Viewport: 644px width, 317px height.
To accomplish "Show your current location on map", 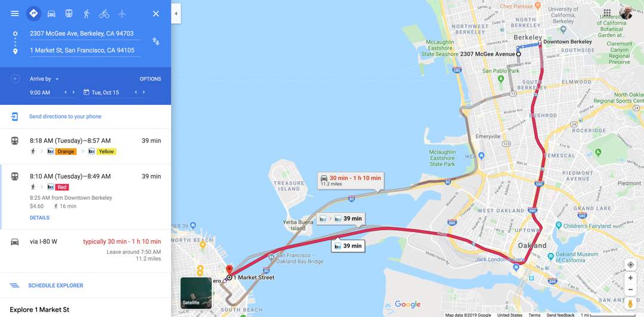I will [x=630, y=265].
